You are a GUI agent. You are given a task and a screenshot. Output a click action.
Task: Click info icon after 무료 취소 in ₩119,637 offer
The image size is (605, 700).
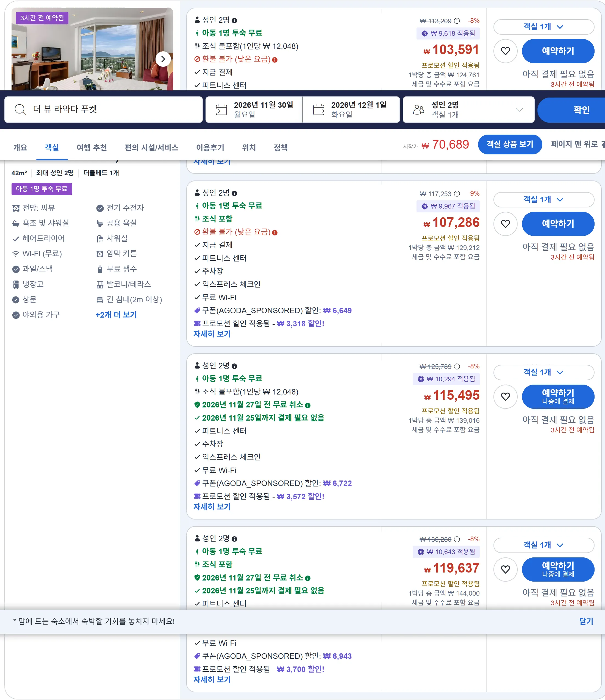[x=308, y=578]
